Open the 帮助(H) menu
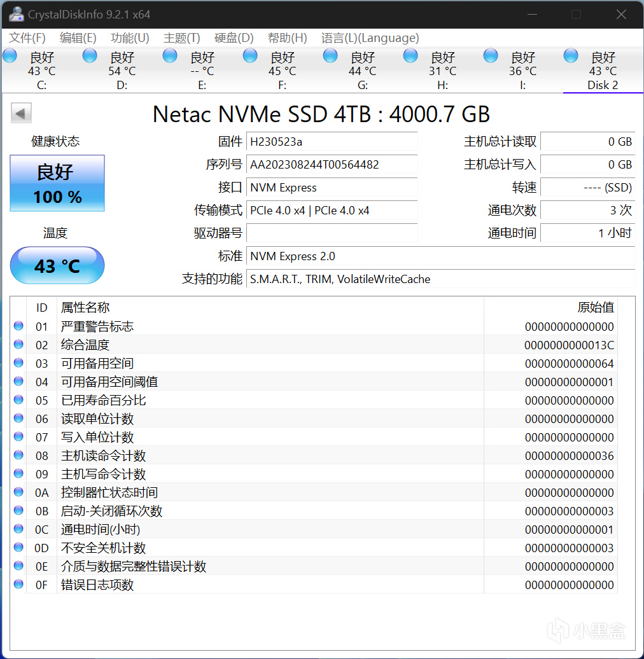Screen dimensions: 644x659 tap(287, 38)
